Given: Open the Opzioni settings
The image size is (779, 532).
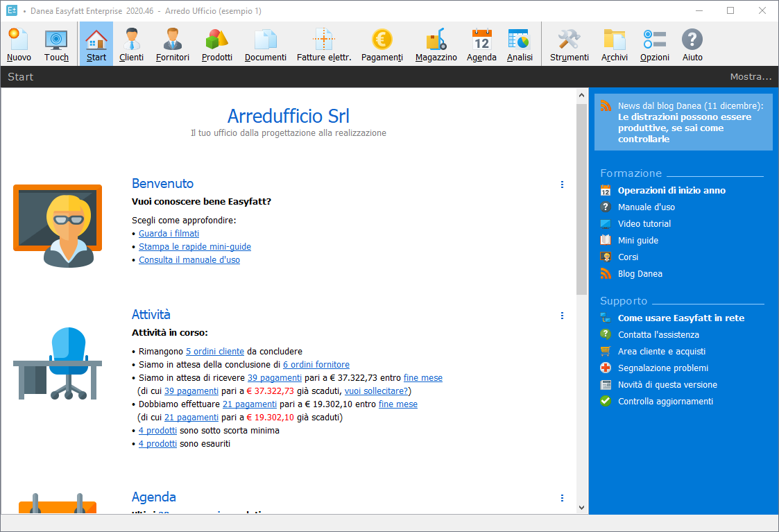Looking at the screenshot, I should (654, 44).
